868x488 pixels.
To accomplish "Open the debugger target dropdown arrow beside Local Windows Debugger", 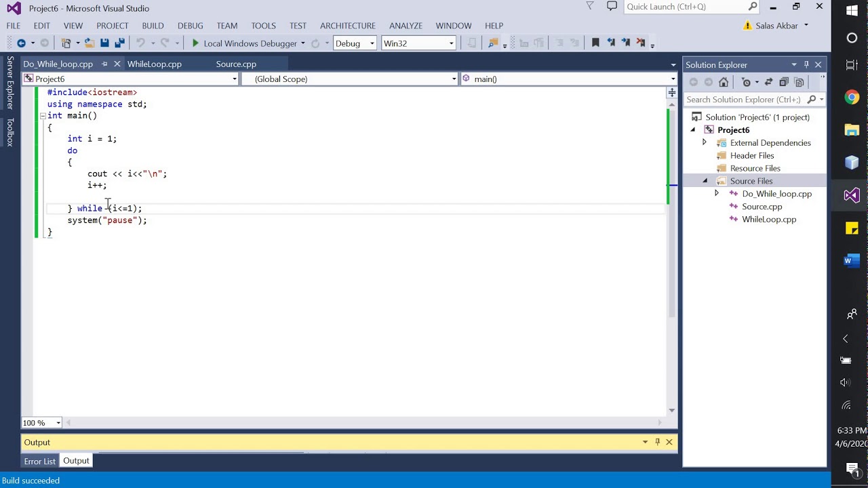I will click(x=302, y=43).
